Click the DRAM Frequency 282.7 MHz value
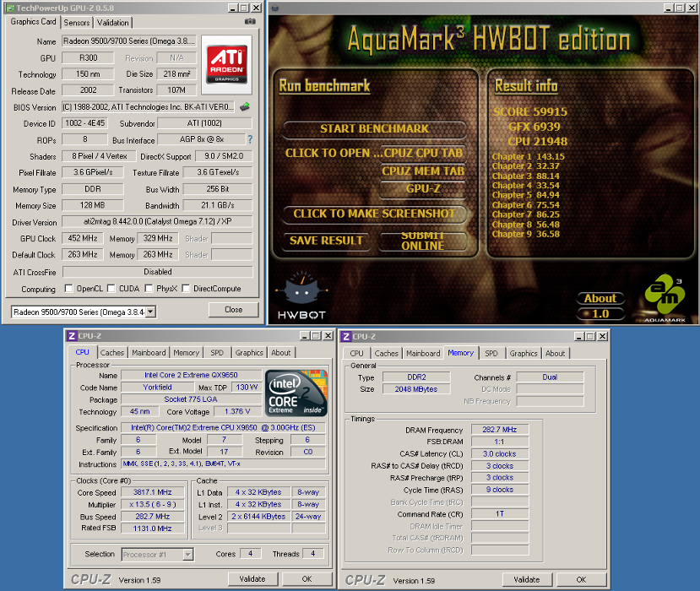Image resolution: width=700 pixels, height=591 pixels. (500, 430)
